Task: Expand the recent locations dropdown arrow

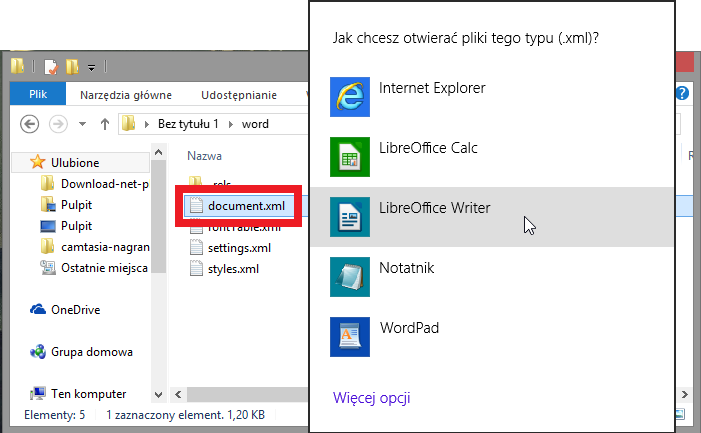Action: pyautogui.click(x=82, y=124)
